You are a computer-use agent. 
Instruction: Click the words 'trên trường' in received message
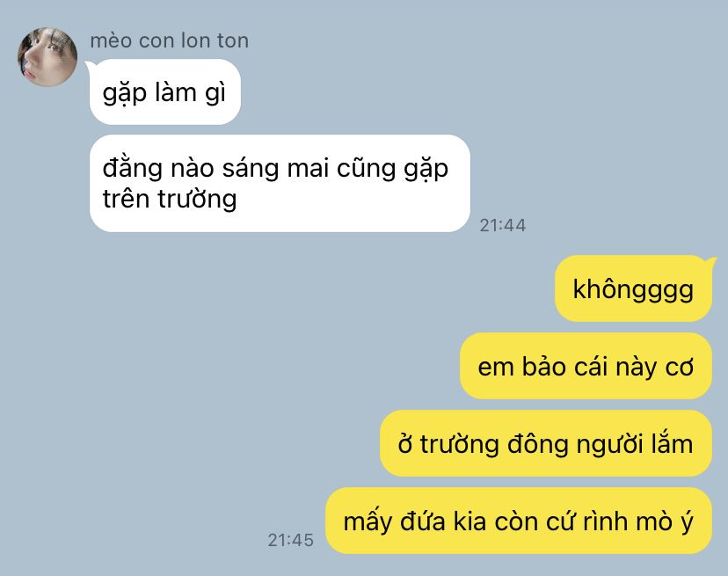(x=170, y=199)
